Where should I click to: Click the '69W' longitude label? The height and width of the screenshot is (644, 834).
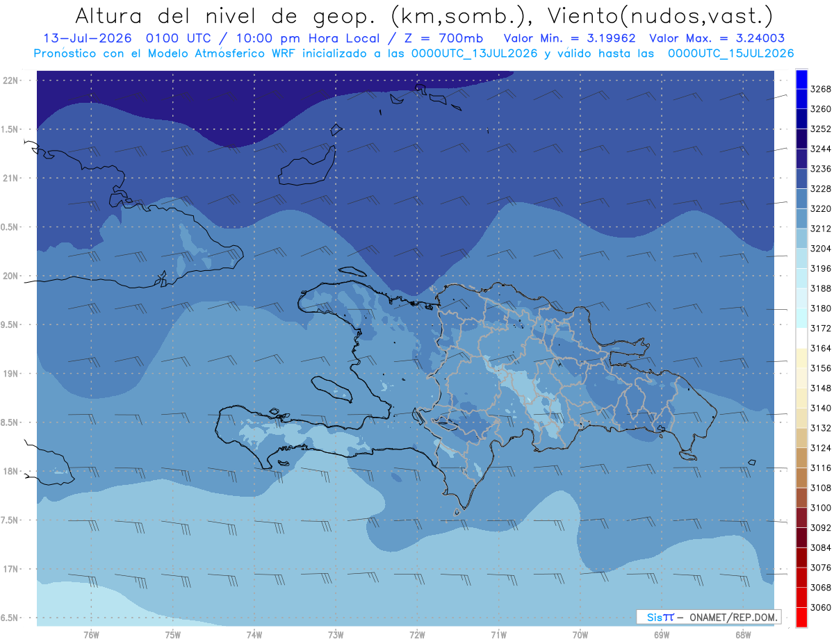tap(662, 634)
